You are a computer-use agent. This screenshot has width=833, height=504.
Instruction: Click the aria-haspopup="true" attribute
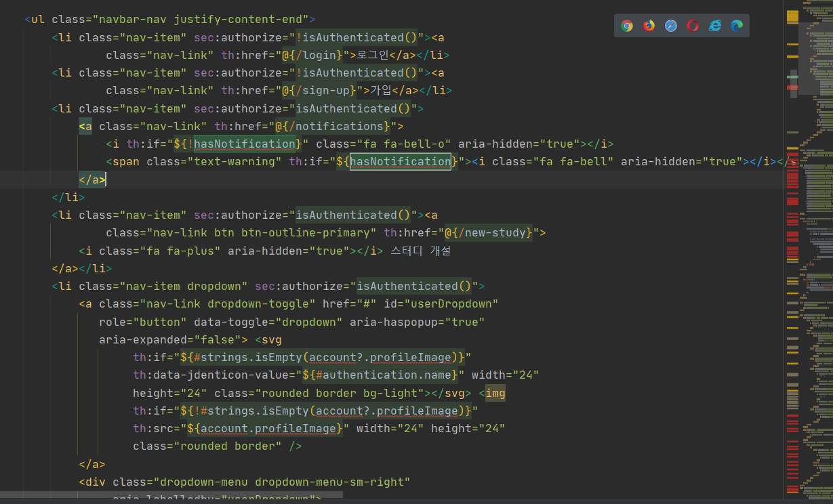tap(417, 321)
